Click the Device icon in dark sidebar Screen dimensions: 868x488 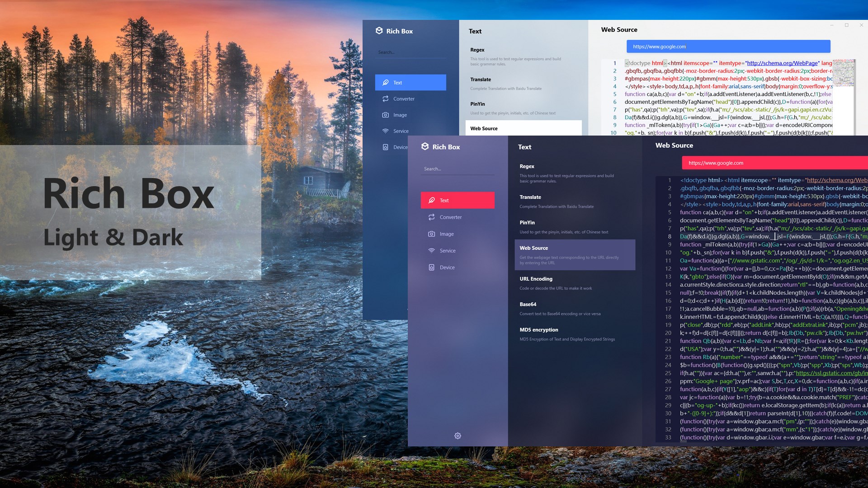click(x=431, y=267)
